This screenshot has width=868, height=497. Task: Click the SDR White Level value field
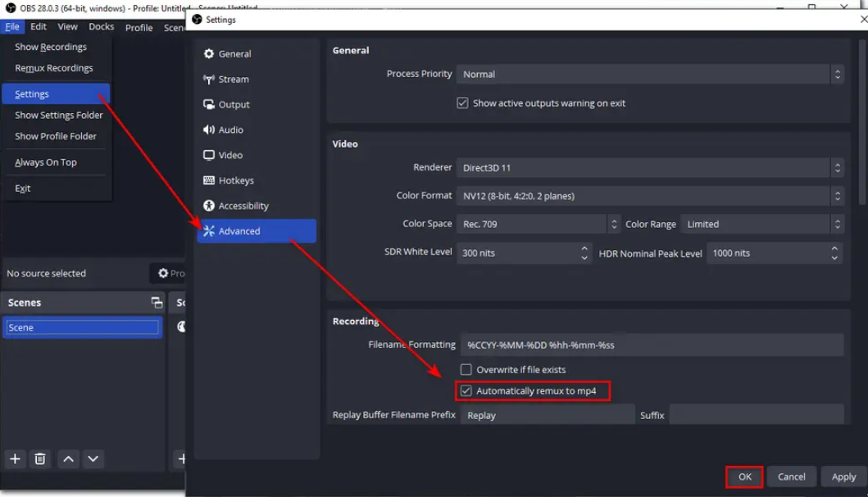[518, 253]
